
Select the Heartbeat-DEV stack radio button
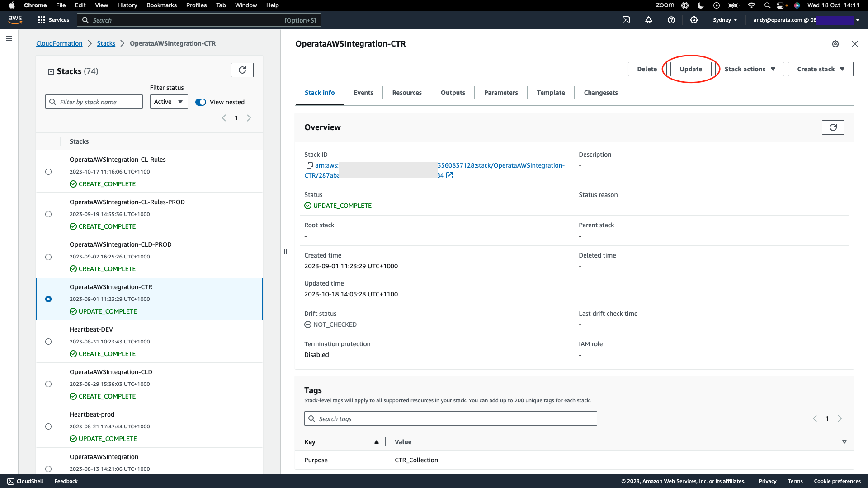[48, 342]
